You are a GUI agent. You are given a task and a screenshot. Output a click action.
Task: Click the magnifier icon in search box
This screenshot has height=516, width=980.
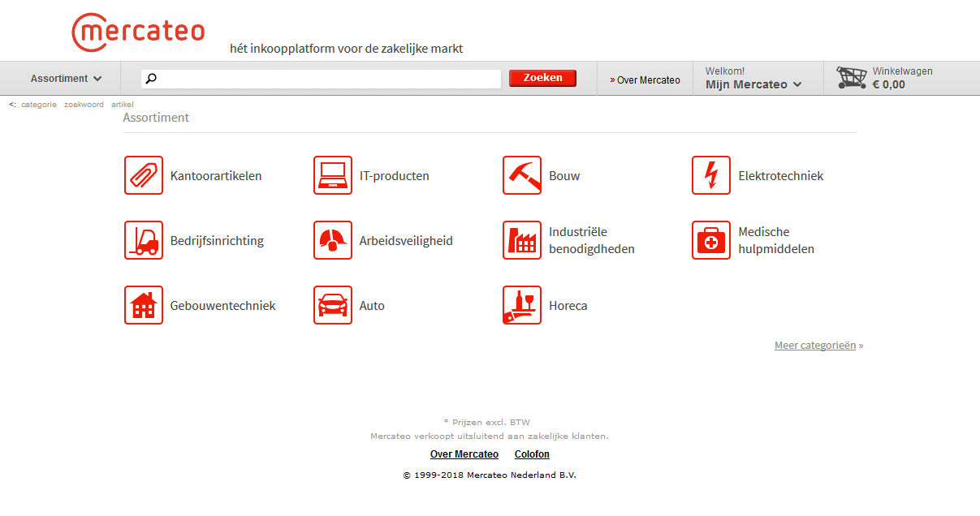(150, 79)
